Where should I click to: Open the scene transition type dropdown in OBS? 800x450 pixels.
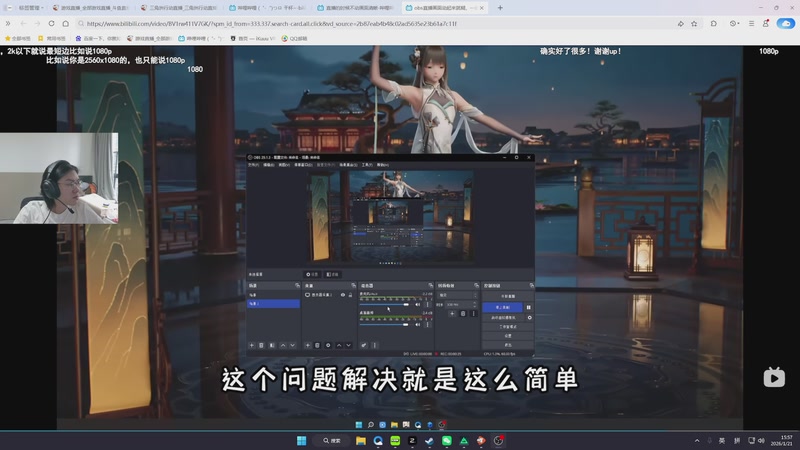pyautogui.click(x=458, y=295)
